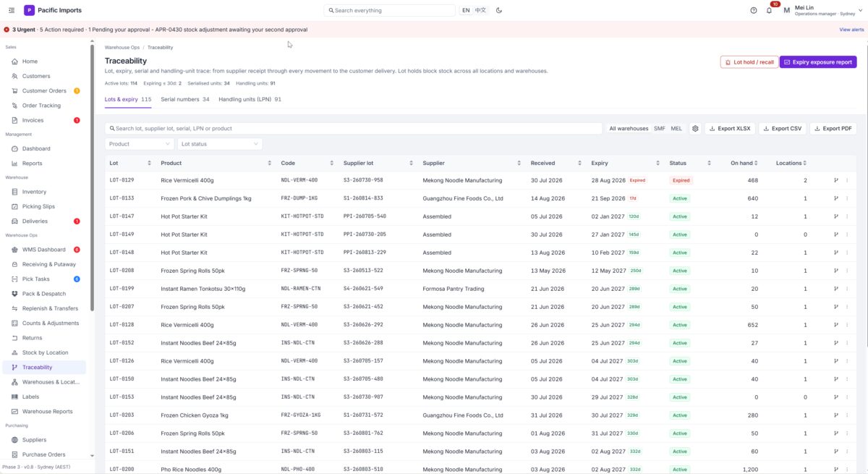868x474 pixels.
Task: Select the Lots & expiry tab
Action: [x=128, y=99]
